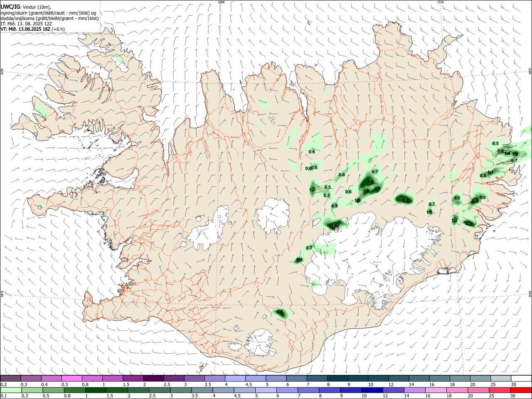Click the dark plum 0.2–0.3 swatch, top row
This screenshot has width=532, height=399.
[x=10, y=379]
